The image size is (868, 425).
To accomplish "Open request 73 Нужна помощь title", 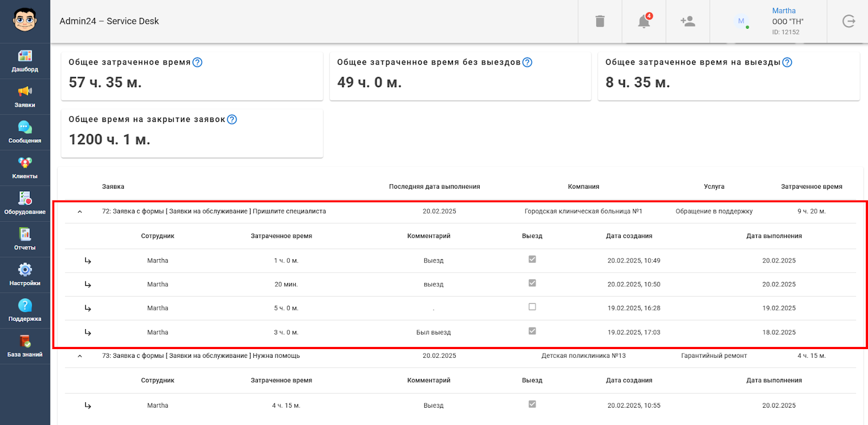I will (201, 356).
